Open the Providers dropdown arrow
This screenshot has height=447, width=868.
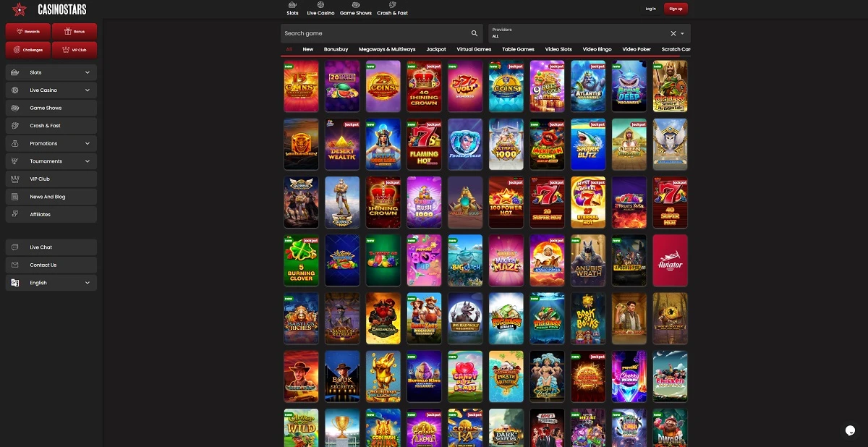(682, 33)
